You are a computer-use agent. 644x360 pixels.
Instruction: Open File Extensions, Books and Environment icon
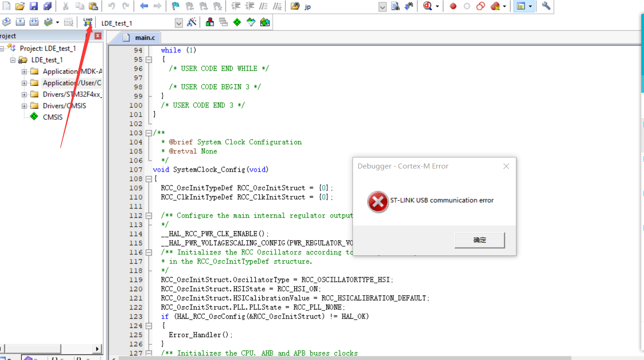tap(210, 22)
